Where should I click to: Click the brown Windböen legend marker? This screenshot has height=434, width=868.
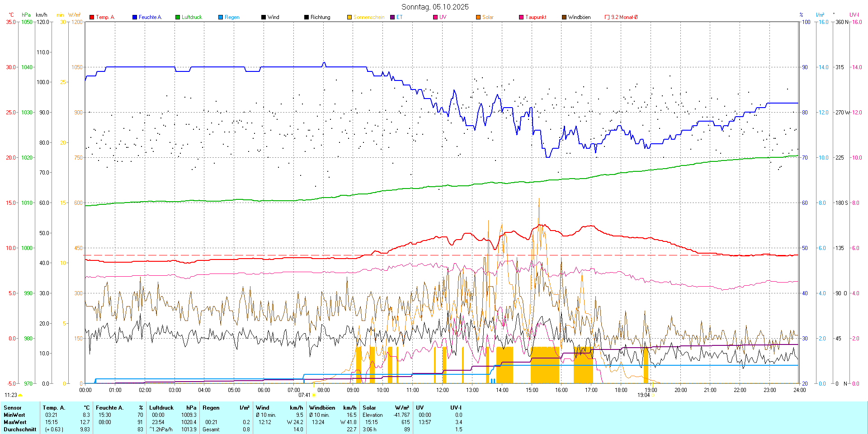pyautogui.click(x=564, y=17)
